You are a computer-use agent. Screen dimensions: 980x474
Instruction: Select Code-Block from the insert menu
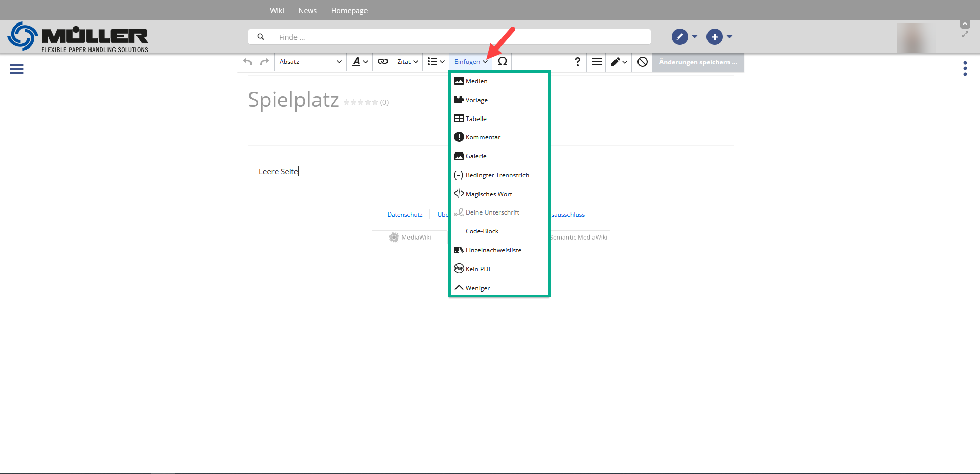[x=482, y=231]
